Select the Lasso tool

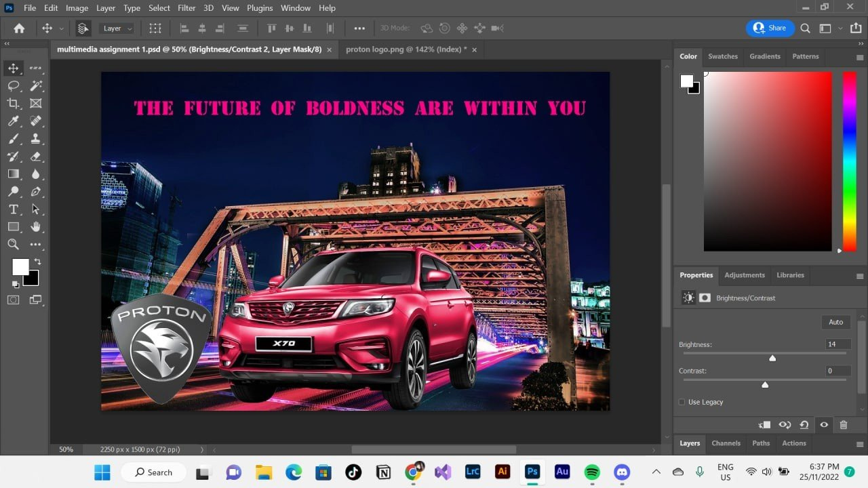(13, 85)
